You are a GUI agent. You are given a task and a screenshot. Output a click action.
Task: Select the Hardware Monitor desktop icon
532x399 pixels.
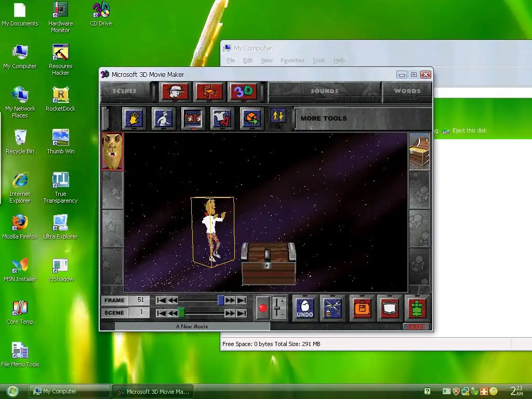(60, 17)
